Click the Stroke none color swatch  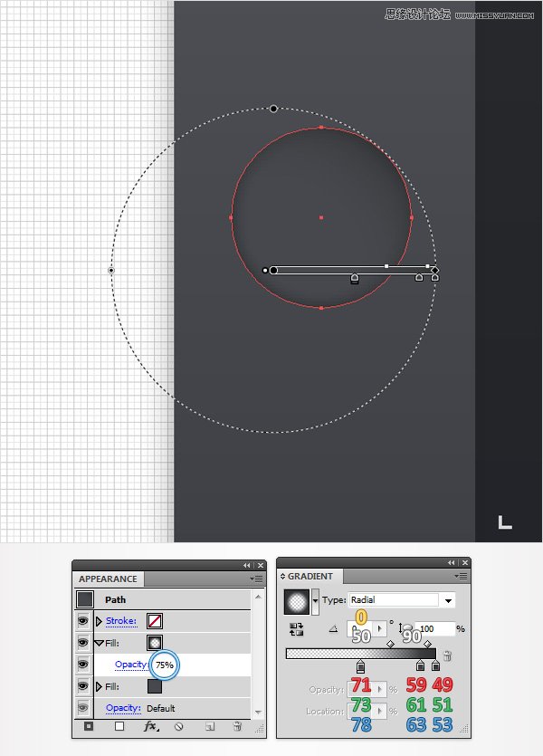tap(155, 621)
